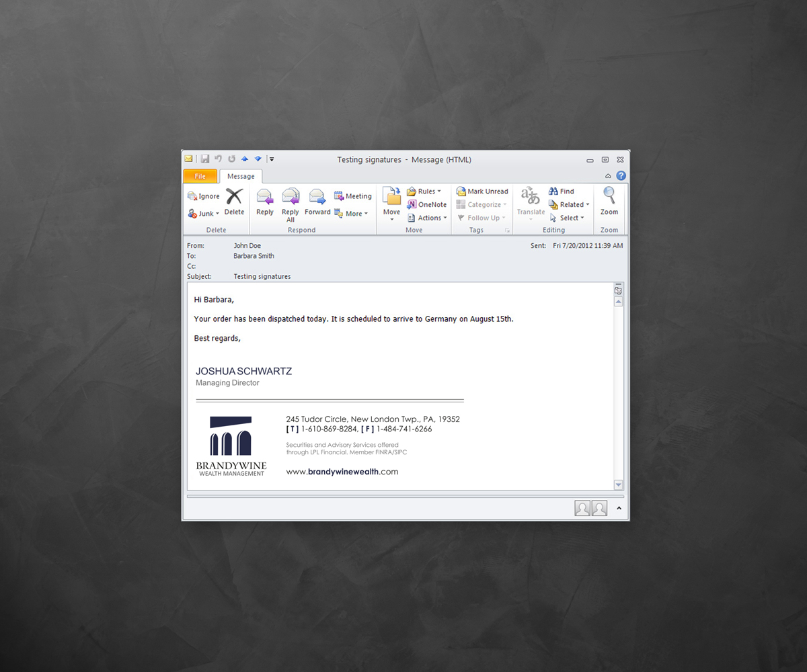The image size is (807, 672).
Task: Click the first contact photo in People Pane
Action: pyautogui.click(x=582, y=509)
